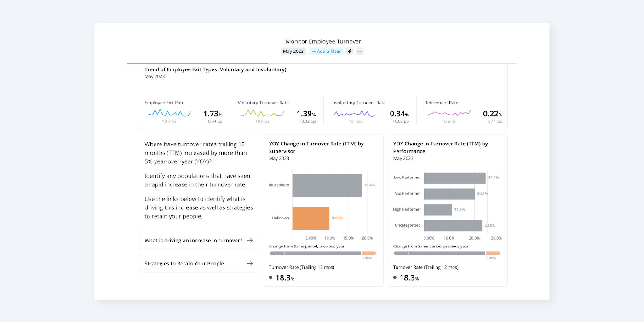
Task: Click the 18.3% turnover value under Performance chart
Action: click(409, 278)
